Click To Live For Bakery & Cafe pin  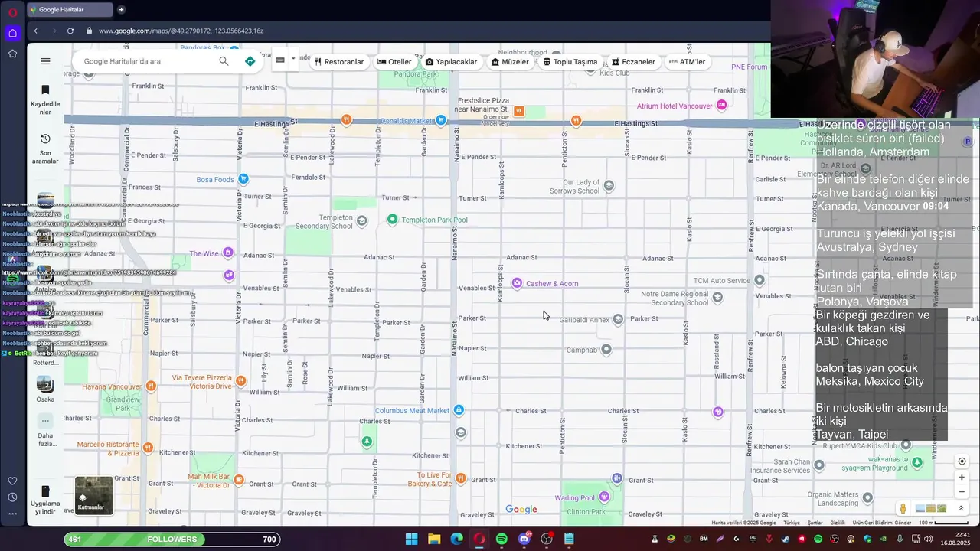[x=460, y=479]
